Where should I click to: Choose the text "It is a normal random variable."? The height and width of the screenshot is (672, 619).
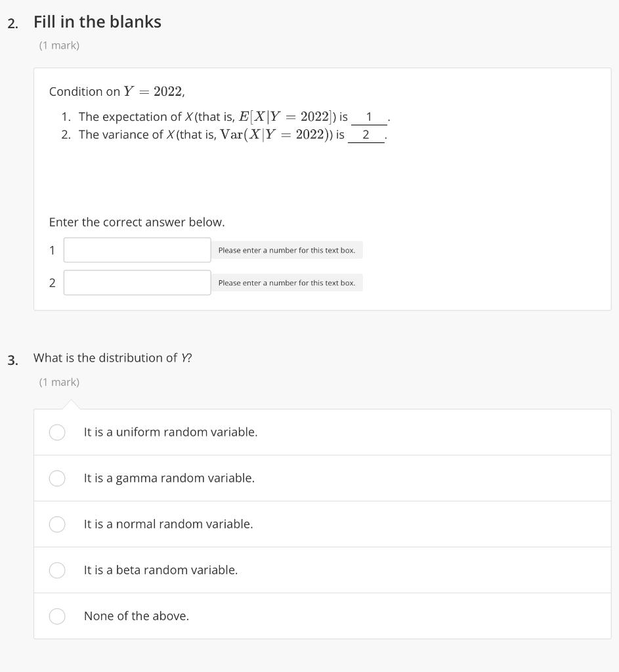[169, 524]
